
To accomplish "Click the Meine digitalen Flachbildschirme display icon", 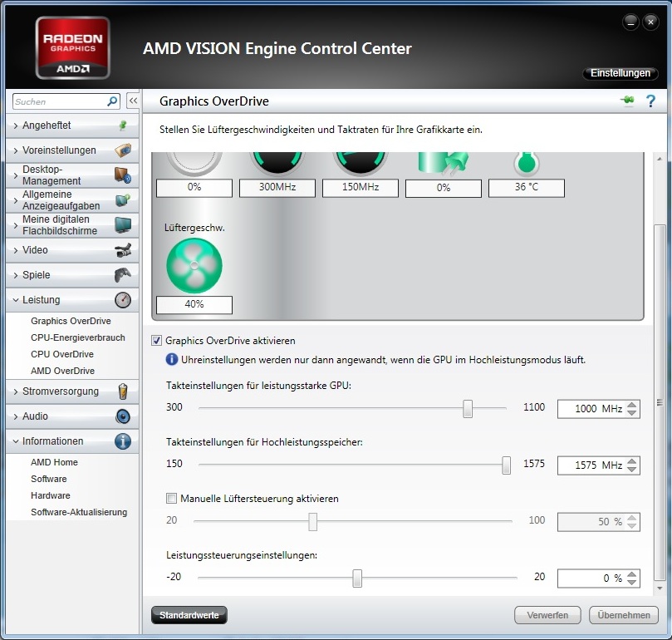I will point(123,224).
